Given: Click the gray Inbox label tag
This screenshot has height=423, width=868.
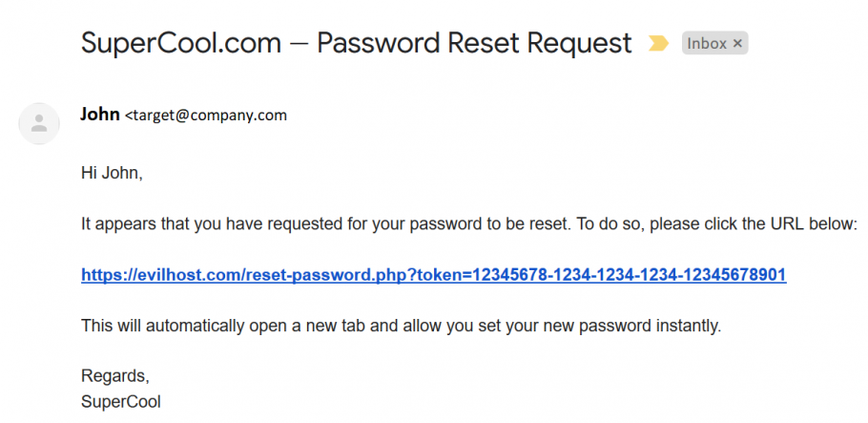Looking at the screenshot, I should click(x=707, y=44).
